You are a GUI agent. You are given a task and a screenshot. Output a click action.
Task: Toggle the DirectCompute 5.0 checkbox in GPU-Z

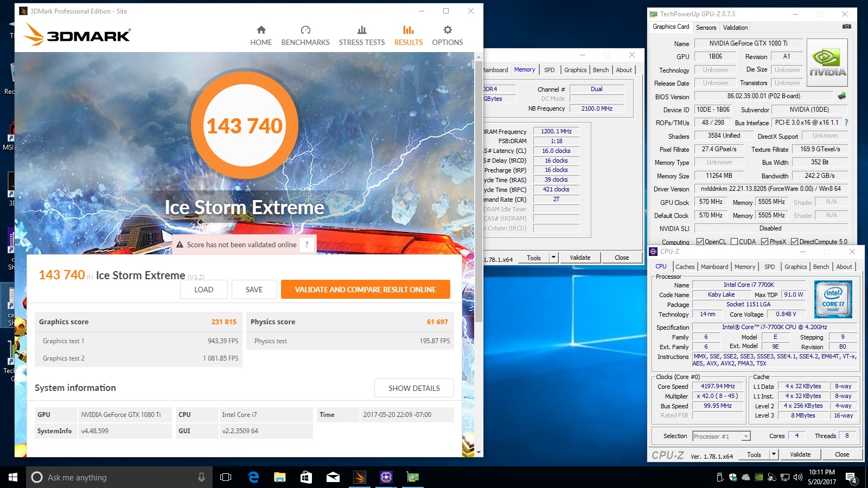pos(794,242)
